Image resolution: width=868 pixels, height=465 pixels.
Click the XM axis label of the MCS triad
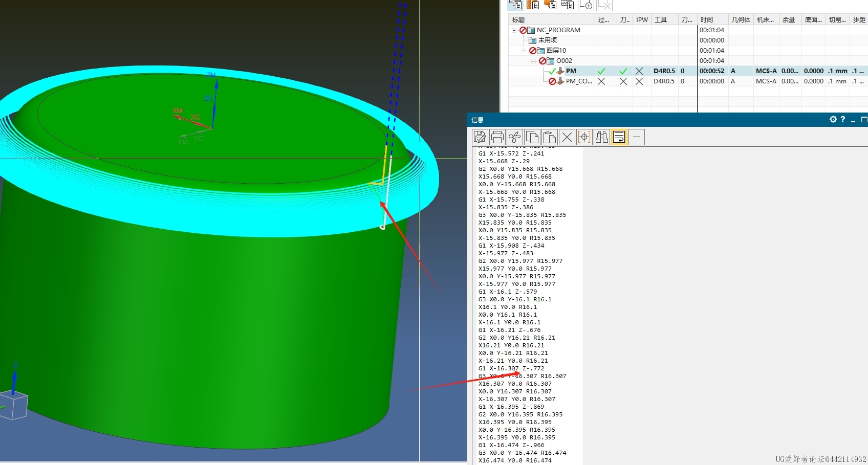[x=178, y=110]
